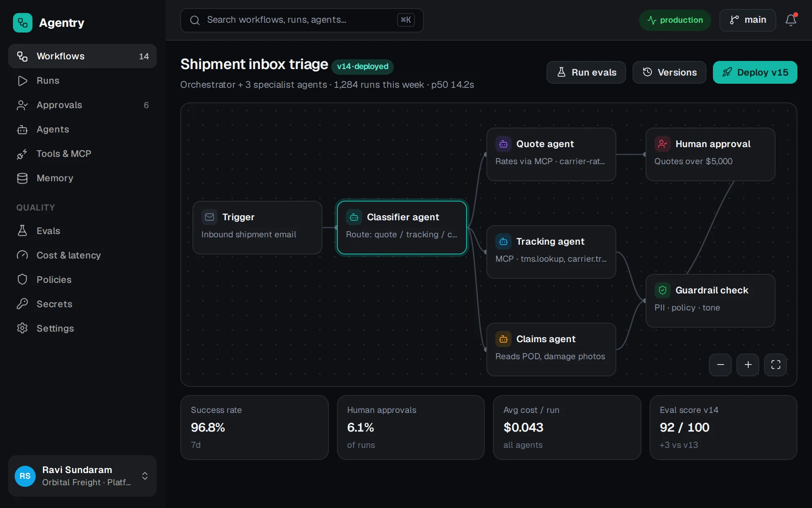Select the Avg cost / run card
The image size is (812, 508).
click(x=567, y=428)
